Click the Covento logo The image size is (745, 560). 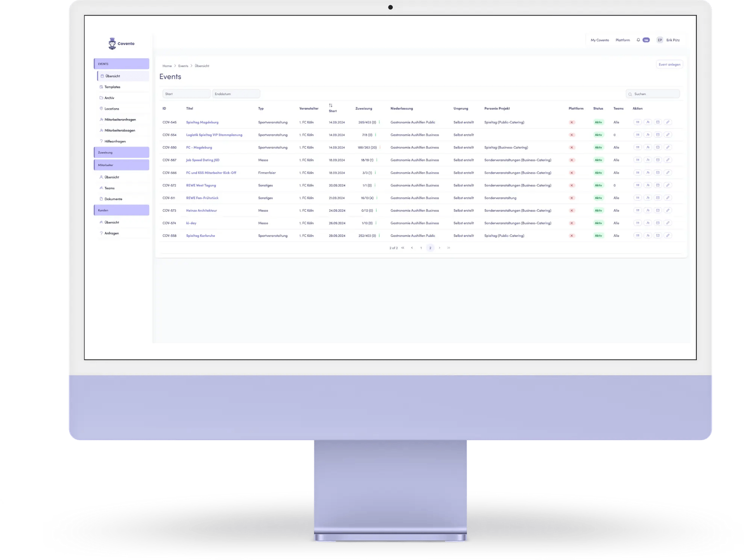121,43
